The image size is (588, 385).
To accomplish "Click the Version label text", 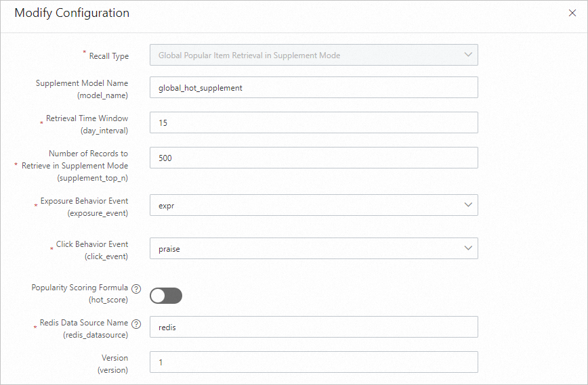I will pos(114,358).
